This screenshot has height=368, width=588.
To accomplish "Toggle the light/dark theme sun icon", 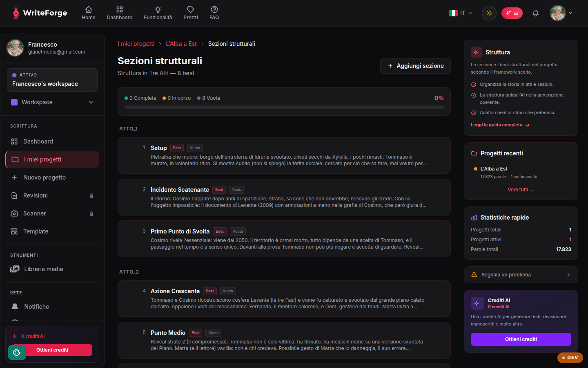I will click(489, 13).
